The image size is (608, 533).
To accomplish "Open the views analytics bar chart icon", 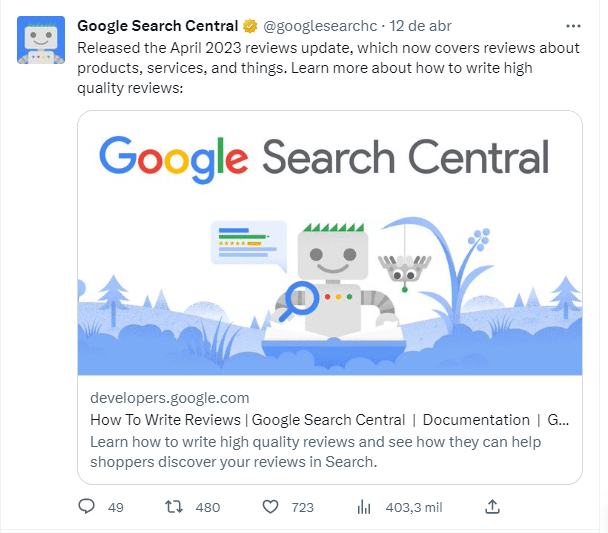I will tap(364, 507).
